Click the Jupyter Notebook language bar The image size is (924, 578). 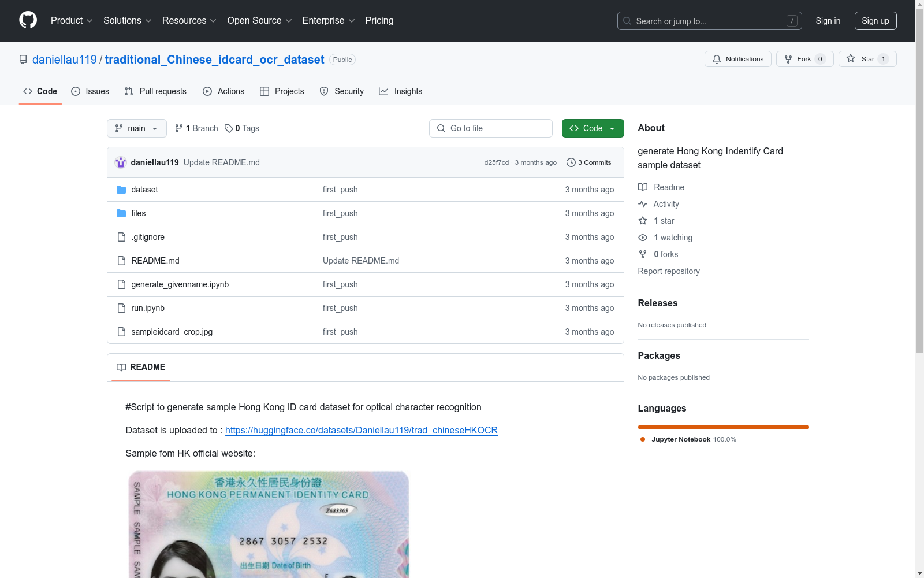724,427
